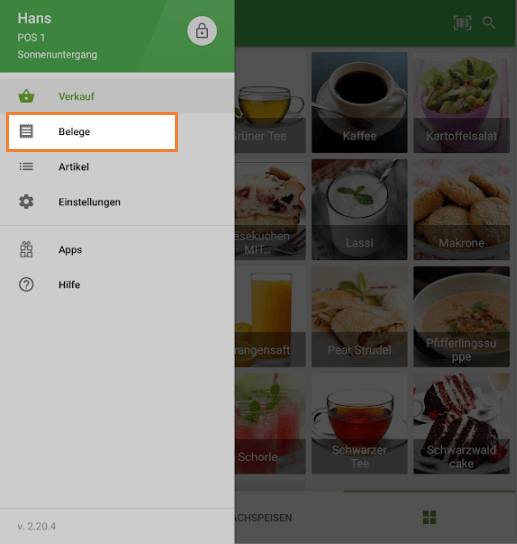Viewport: 517px width, 544px height.
Task: Open the Einstellungen gear icon
Action: pyautogui.click(x=26, y=202)
